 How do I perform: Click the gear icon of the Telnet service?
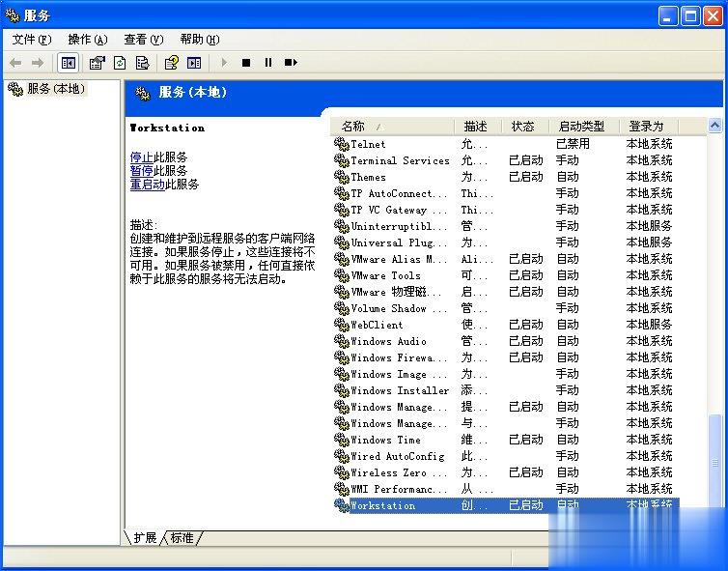342,144
